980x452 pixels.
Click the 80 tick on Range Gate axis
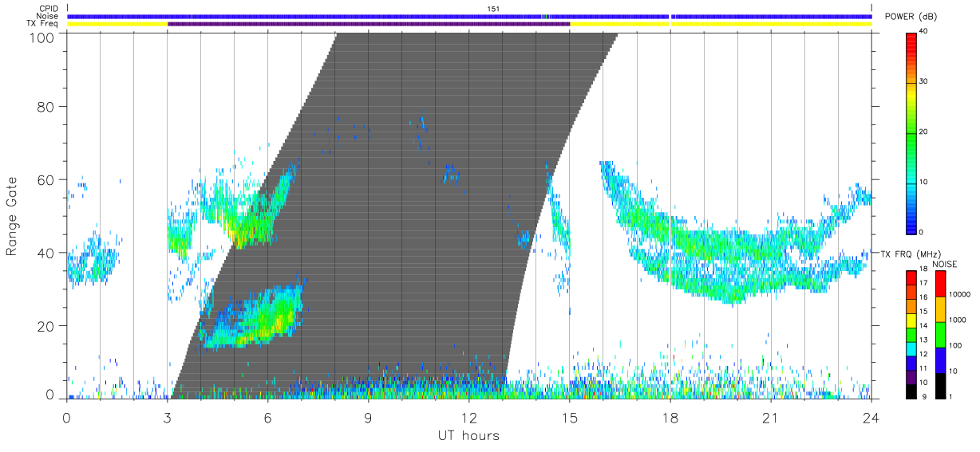[45, 107]
